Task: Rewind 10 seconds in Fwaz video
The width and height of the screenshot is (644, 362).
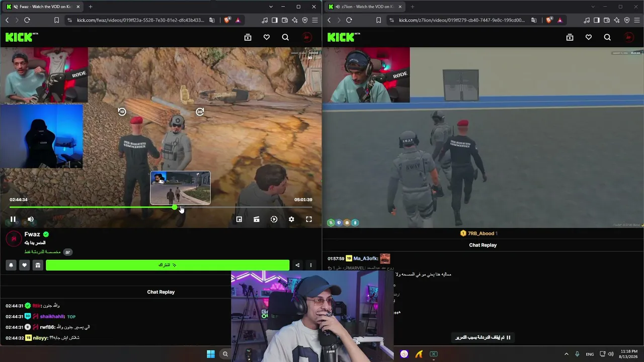Action: (122, 112)
